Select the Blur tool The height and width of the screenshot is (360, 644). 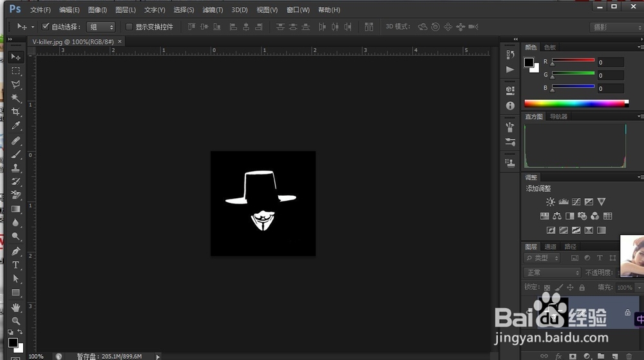point(15,222)
